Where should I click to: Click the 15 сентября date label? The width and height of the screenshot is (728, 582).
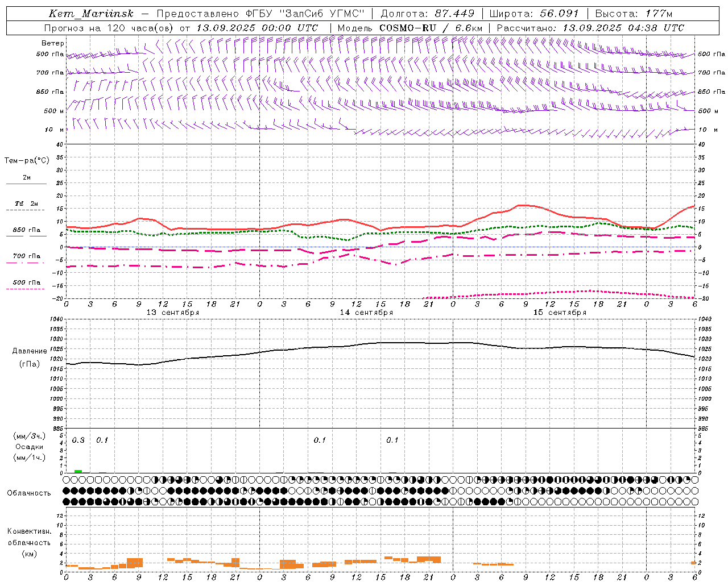click(x=560, y=313)
